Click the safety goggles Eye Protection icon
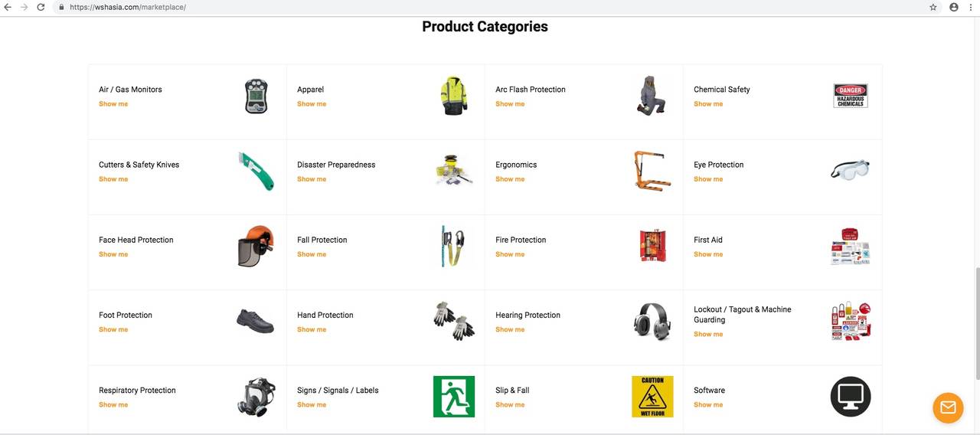 tap(850, 168)
